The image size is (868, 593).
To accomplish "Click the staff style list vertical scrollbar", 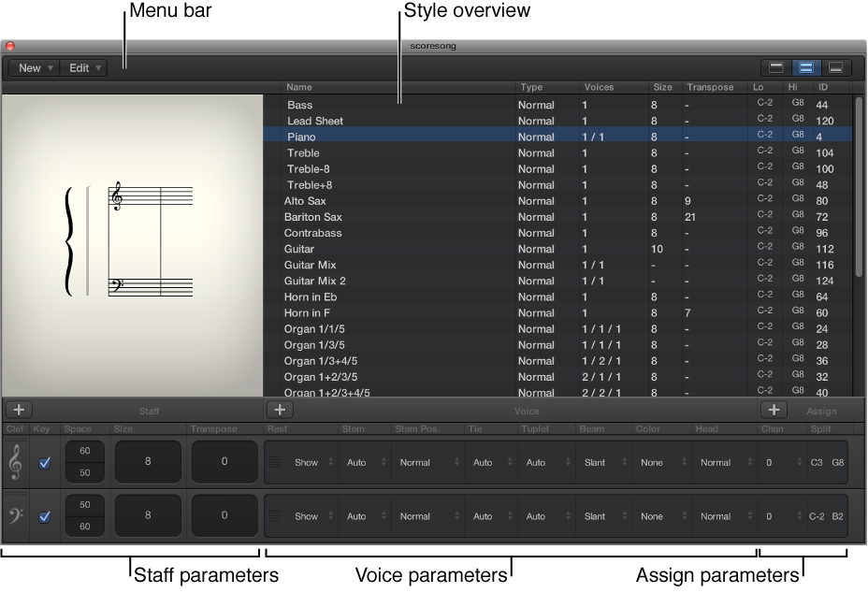I will (859, 187).
